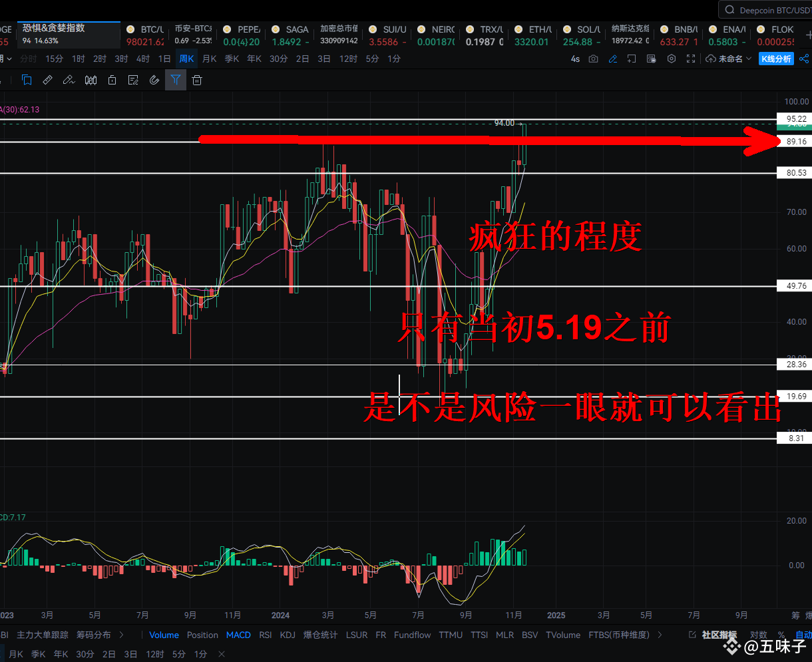Delete drawings with the trash icon
Viewport: 812px width, 662px height.
(x=197, y=81)
